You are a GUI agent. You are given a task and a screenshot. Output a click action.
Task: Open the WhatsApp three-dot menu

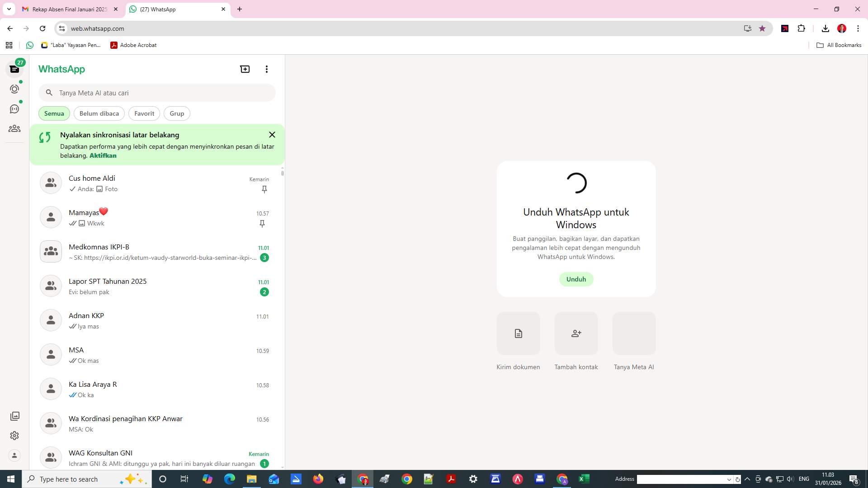[267, 69]
